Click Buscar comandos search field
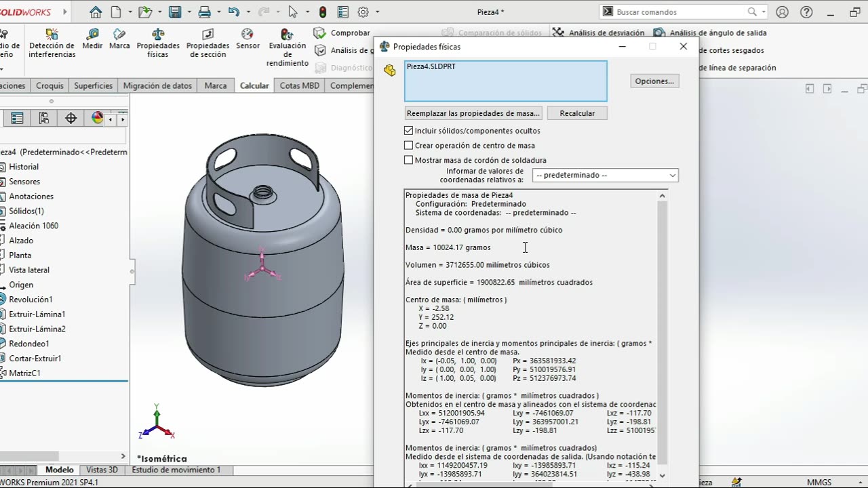Screen dimensions: 868x488 pyautogui.click(x=679, y=12)
